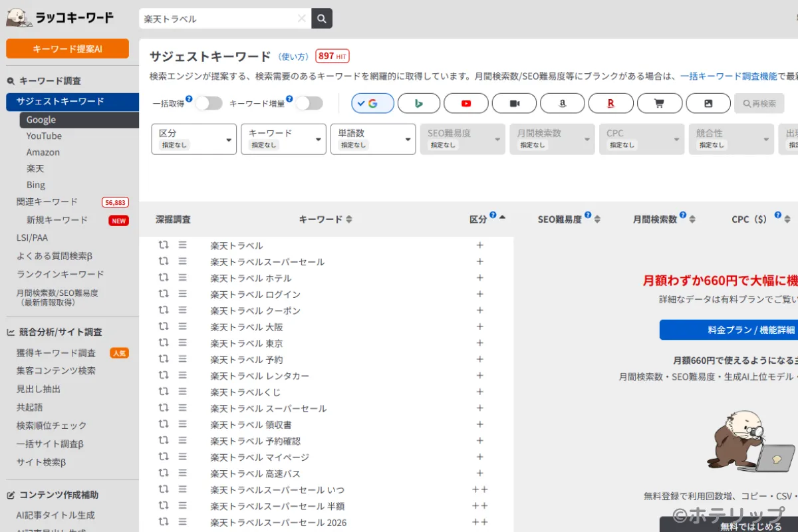Open the list menu icon for 楽天トラベルくじ

tap(183, 392)
